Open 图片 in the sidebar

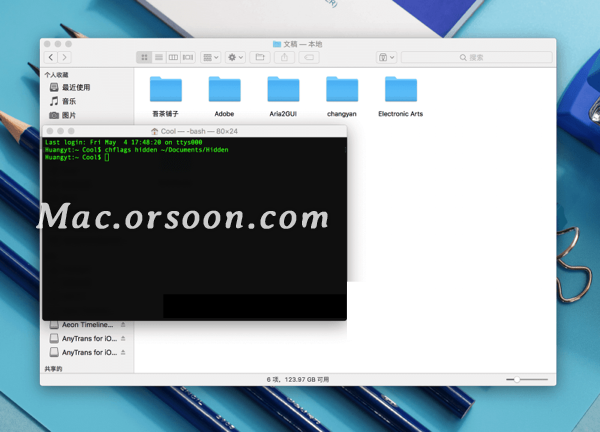coord(69,115)
